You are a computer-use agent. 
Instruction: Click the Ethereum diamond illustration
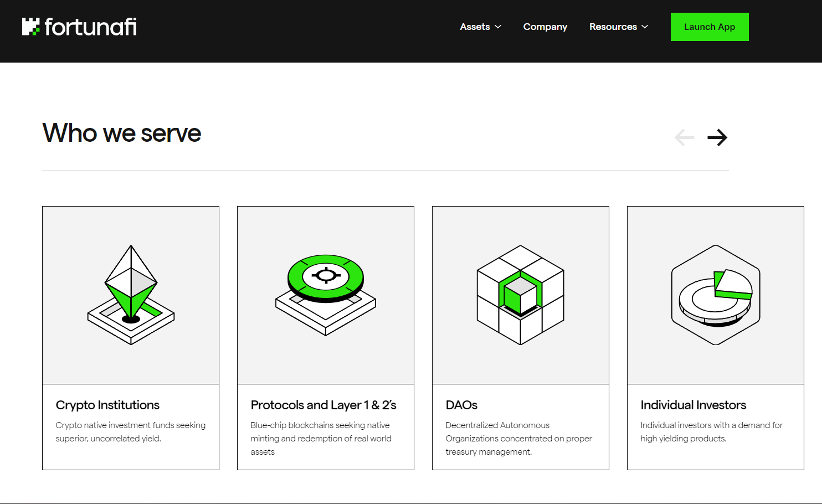(x=131, y=295)
